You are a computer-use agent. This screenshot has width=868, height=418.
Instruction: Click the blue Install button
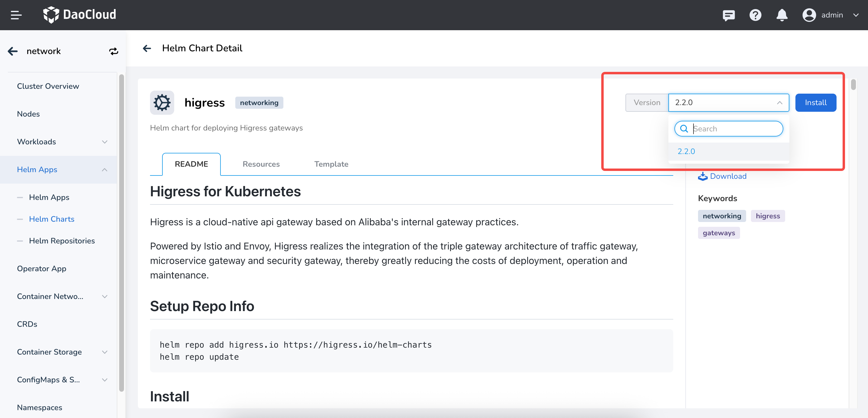coord(815,103)
